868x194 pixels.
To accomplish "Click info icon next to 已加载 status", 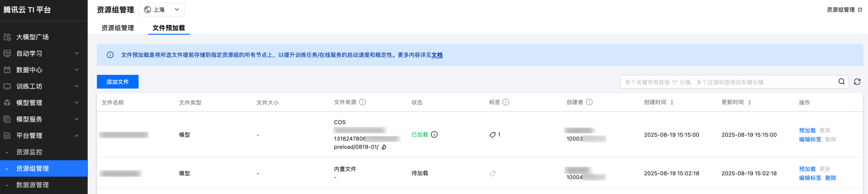I will (434, 134).
